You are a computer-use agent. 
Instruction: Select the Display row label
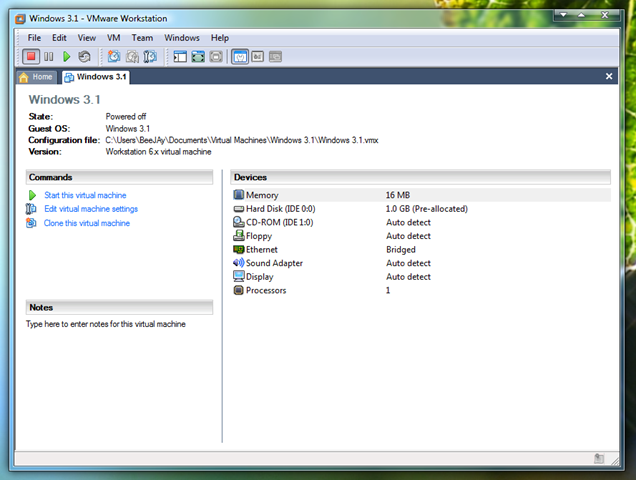coord(260,277)
